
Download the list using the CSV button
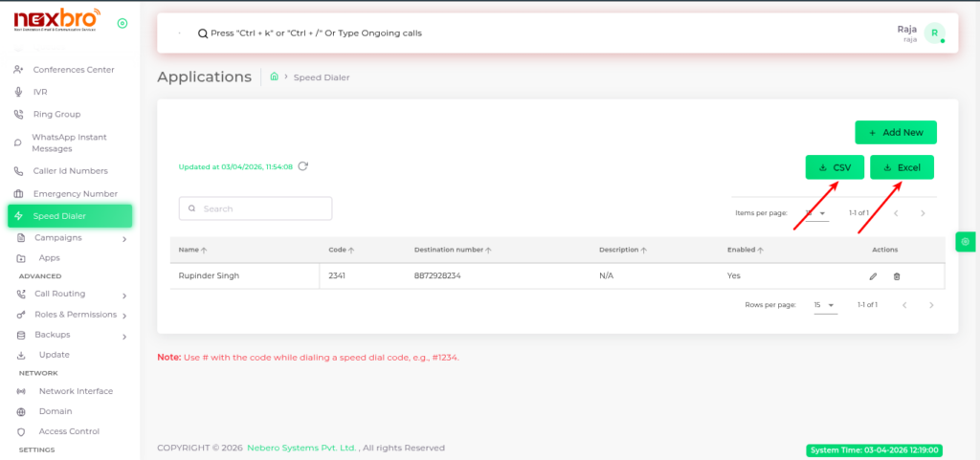point(835,167)
